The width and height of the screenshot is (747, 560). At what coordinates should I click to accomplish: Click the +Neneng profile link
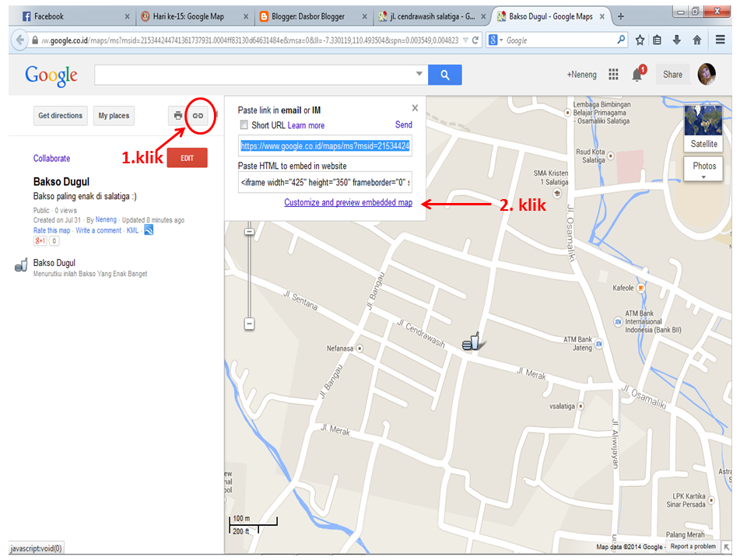point(582,75)
